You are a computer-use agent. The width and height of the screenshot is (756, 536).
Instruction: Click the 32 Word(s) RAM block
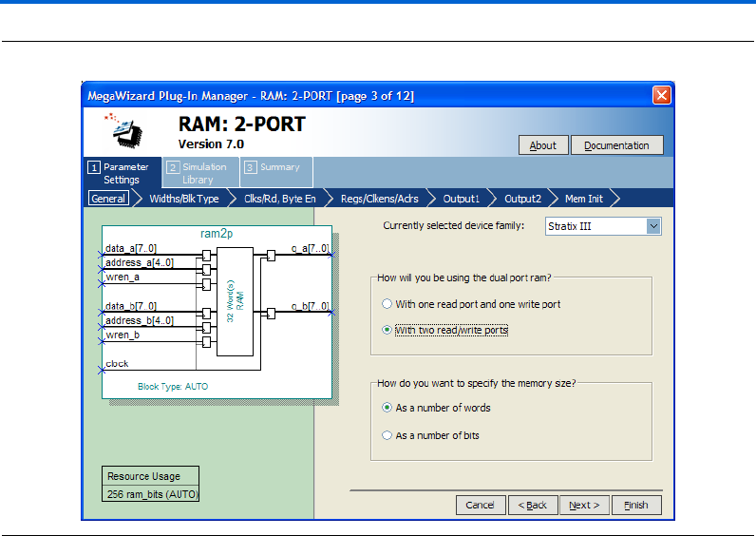[x=235, y=301]
